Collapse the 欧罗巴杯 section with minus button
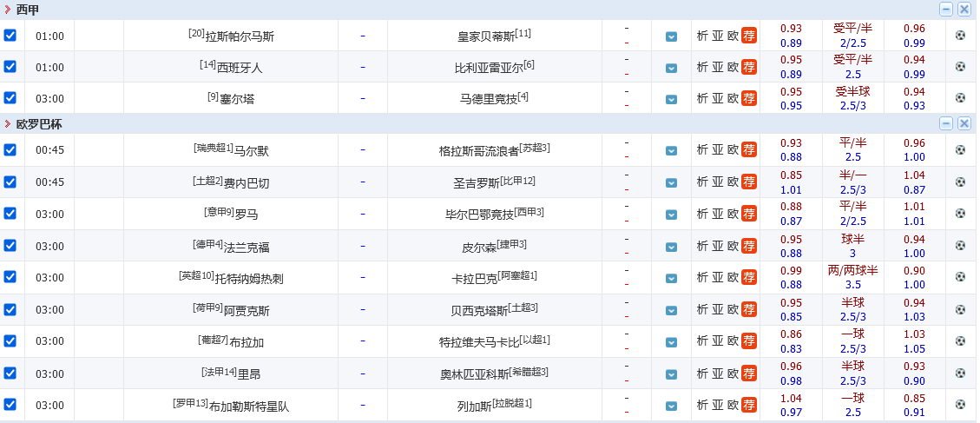 946,123
